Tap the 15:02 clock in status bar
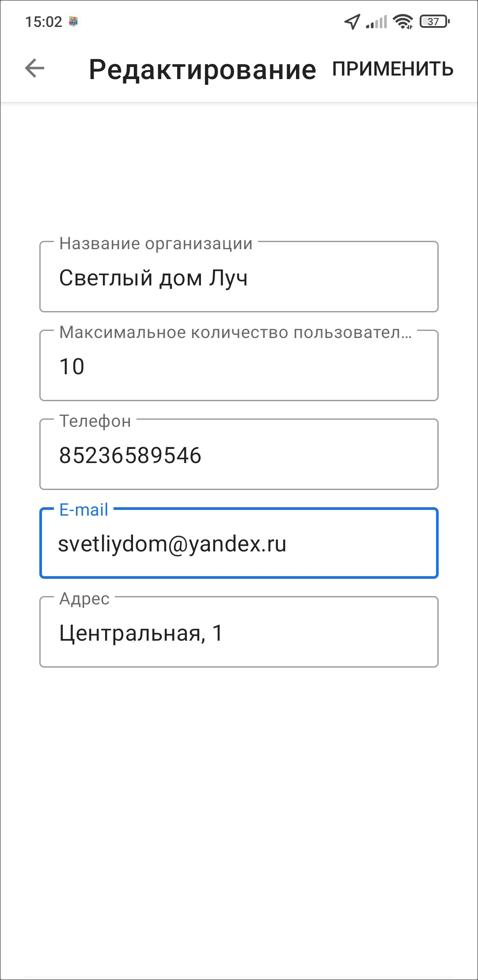Image resolution: width=478 pixels, height=980 pixels. tap(43, 22)
